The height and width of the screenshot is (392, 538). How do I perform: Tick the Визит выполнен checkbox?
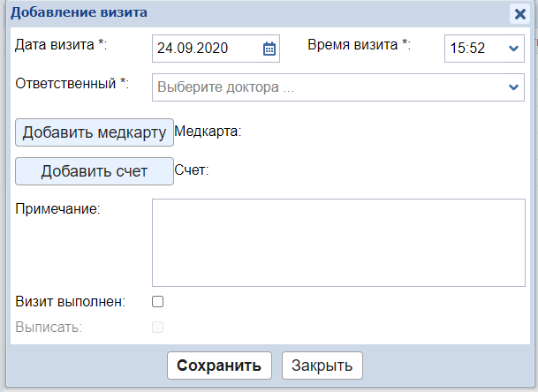point(158,301)
